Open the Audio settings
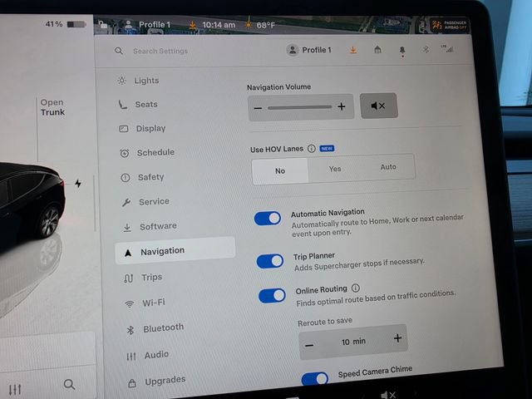532x399 pixels. click(x=156, y=355)
